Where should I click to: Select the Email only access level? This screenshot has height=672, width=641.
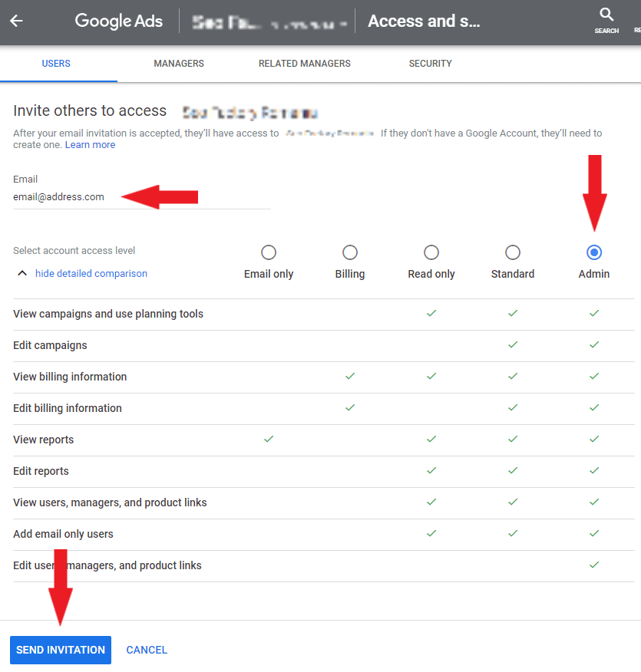click(x=269, y=252)
